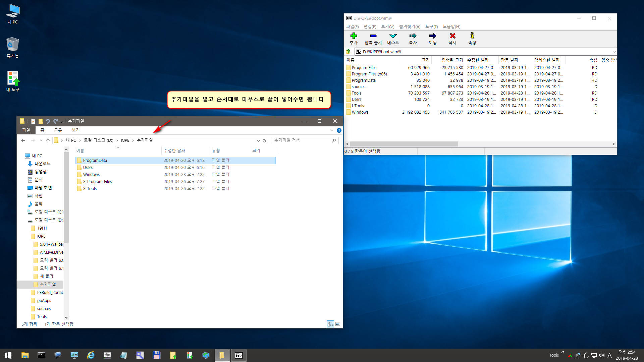Sort Explorer files by 유형 column

coord(229,150)
